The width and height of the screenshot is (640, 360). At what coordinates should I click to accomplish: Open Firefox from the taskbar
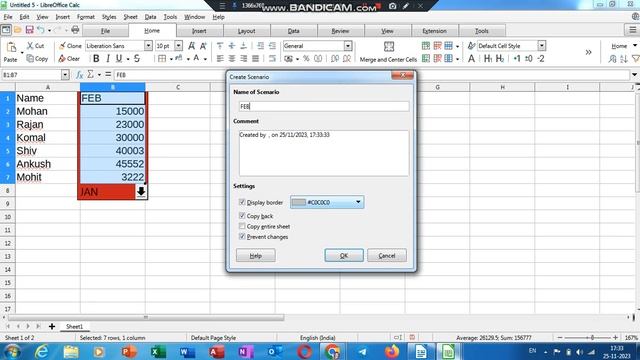(x=391, y=351)
